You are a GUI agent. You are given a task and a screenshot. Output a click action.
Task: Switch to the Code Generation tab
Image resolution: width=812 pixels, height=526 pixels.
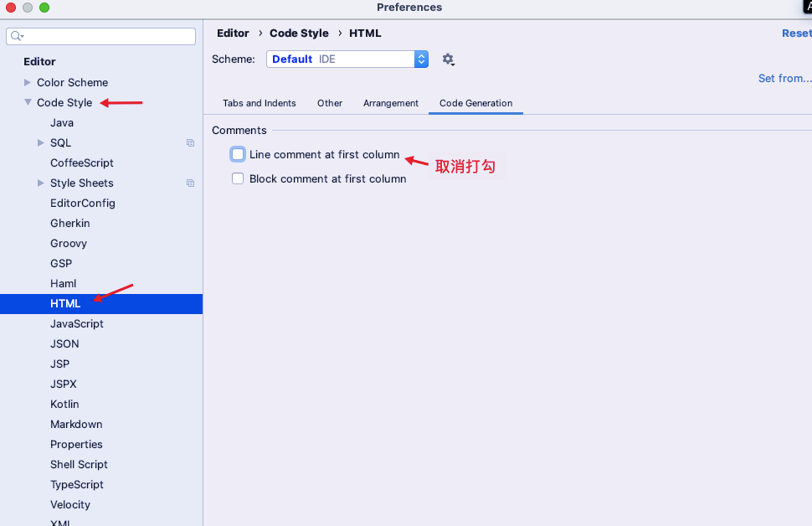tap(476, 103)
